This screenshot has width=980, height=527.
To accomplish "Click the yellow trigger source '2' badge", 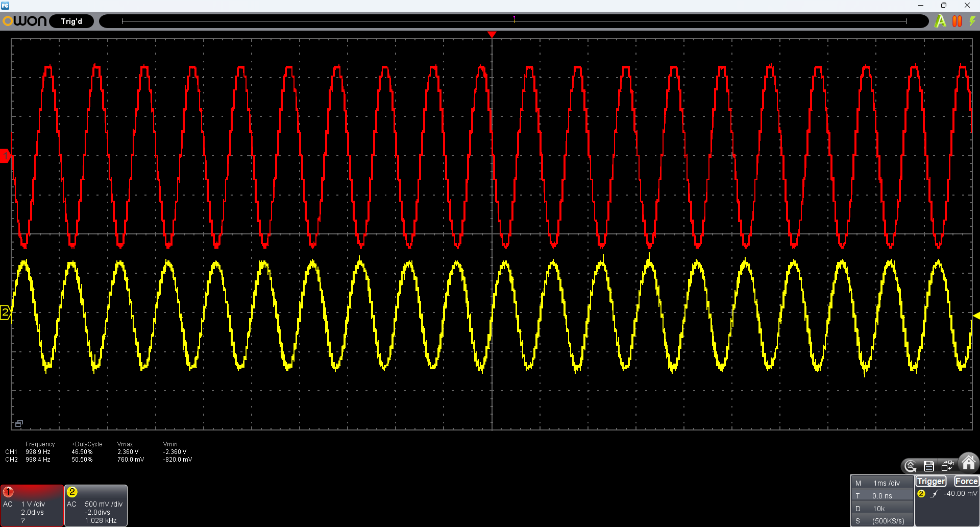I will (921, 494).
